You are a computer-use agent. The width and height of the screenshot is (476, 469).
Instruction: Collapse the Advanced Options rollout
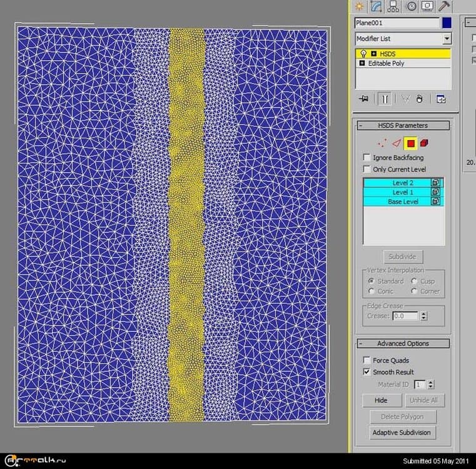(x=403, y=344)
